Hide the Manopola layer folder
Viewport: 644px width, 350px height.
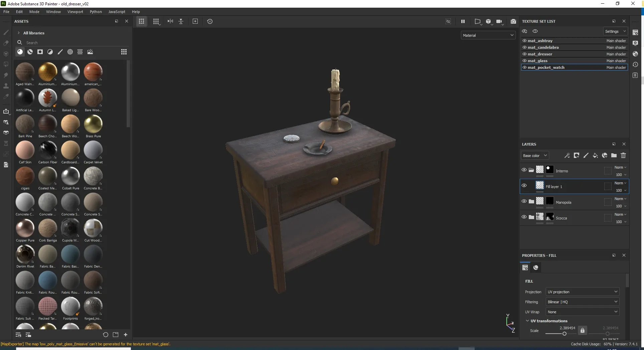pos(524,201)
